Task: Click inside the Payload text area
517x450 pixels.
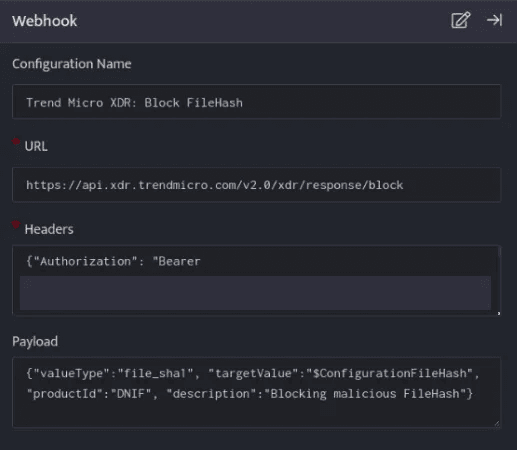Action: click(x=256, y=392)
